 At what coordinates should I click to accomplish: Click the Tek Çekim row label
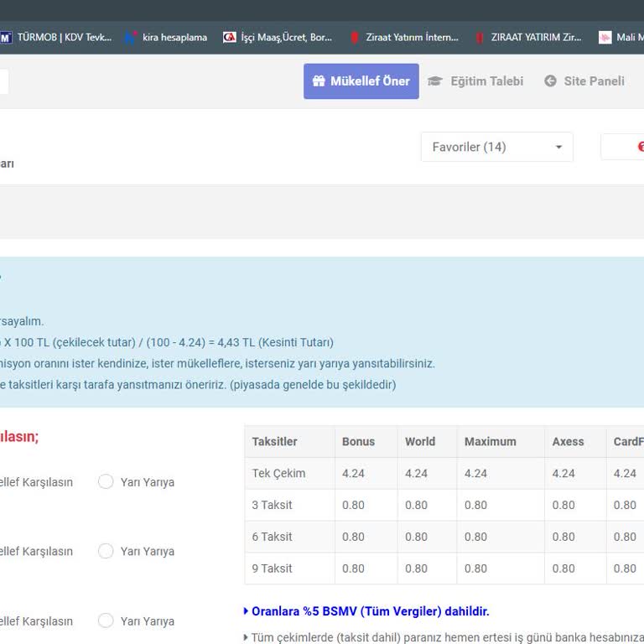point(278,474)
